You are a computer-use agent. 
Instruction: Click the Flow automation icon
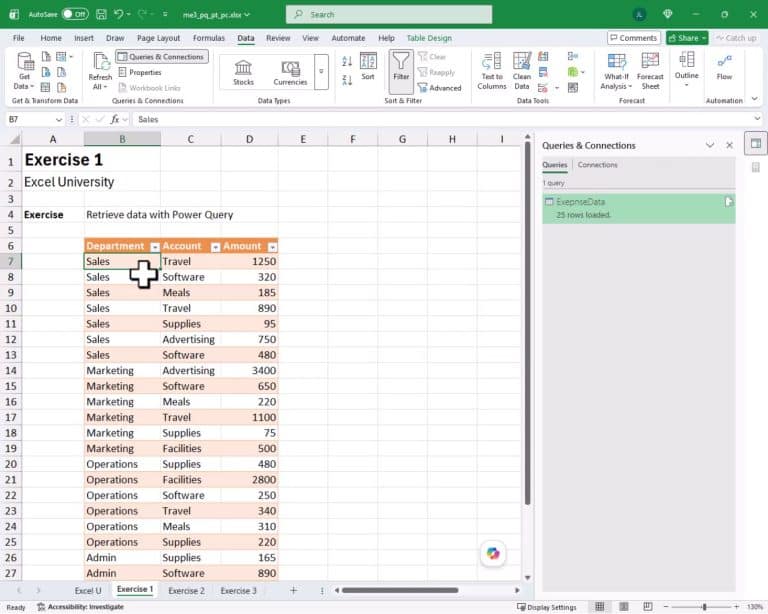pyautogui.click(x=724, y=67)
